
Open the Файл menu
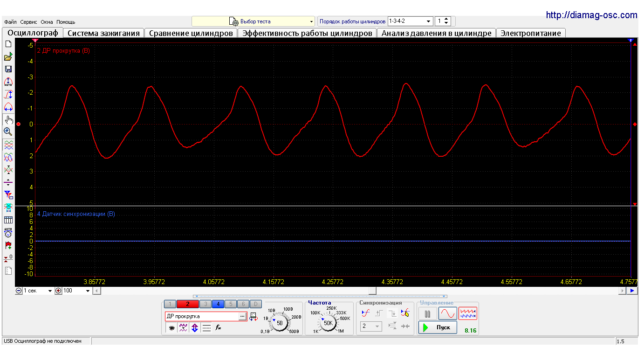pyautogui.click(x=10, y=22)
